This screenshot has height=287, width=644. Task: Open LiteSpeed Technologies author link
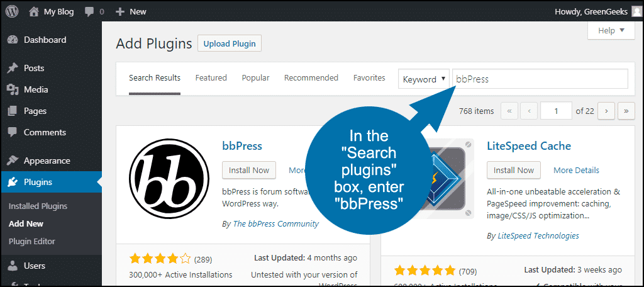coord(538,235)
